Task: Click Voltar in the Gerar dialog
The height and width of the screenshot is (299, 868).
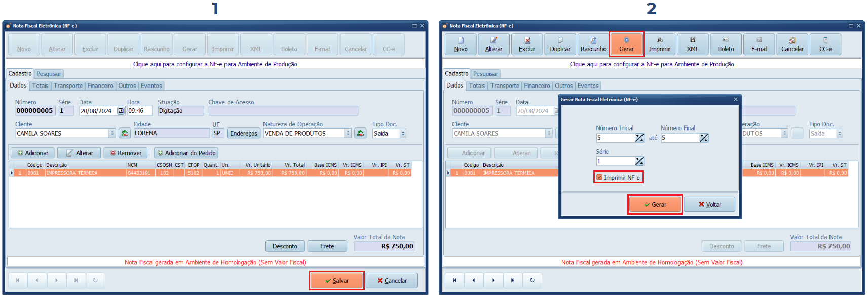Action: 709,205
